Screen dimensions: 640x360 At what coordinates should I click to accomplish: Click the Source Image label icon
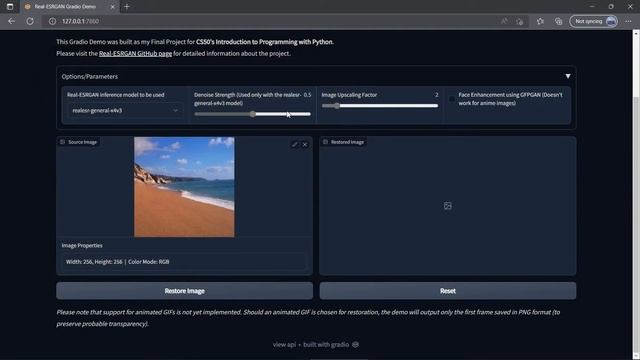[62, 142]
